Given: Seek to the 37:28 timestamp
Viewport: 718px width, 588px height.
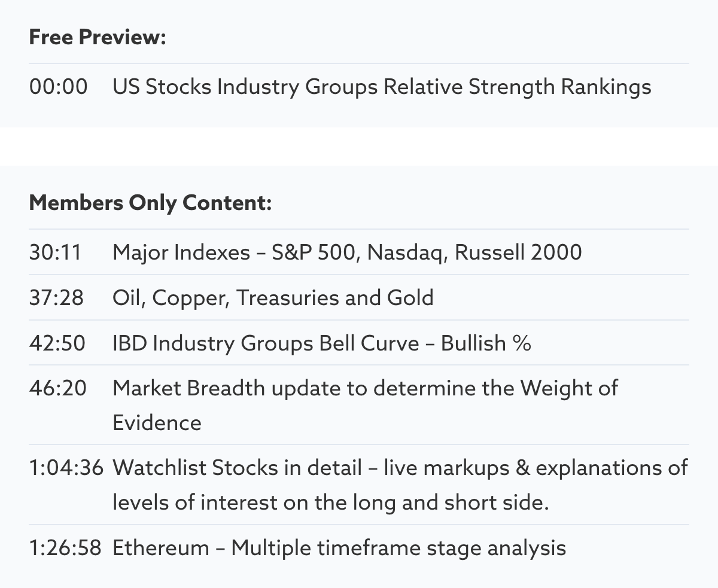Looking at the screenshot, I should 56,298.
